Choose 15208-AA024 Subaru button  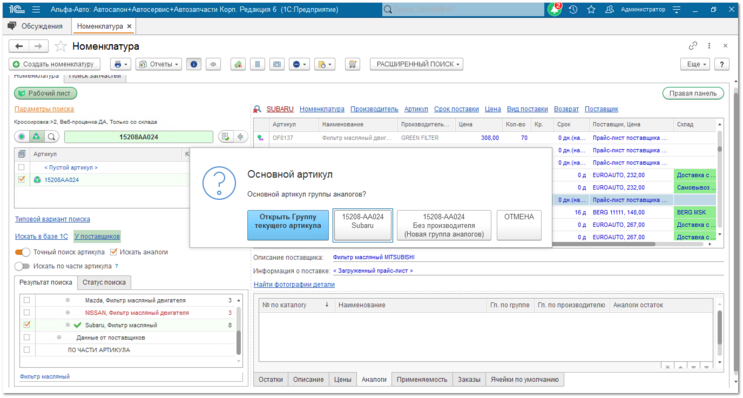362,225
